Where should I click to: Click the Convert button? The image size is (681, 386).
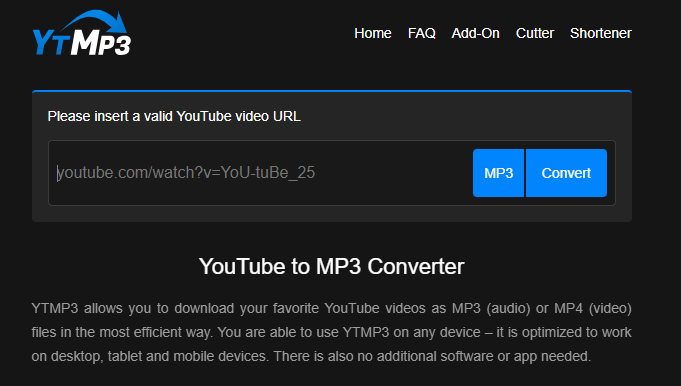tap(566, 173)
